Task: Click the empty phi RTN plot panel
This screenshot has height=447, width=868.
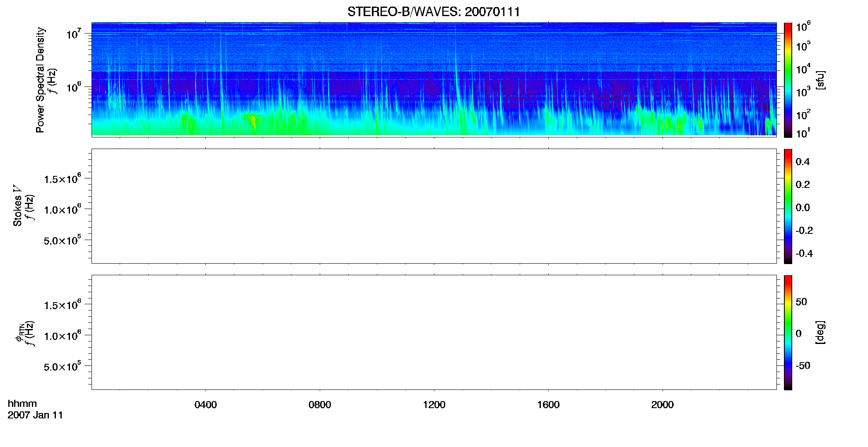Action: coord(434,332)
